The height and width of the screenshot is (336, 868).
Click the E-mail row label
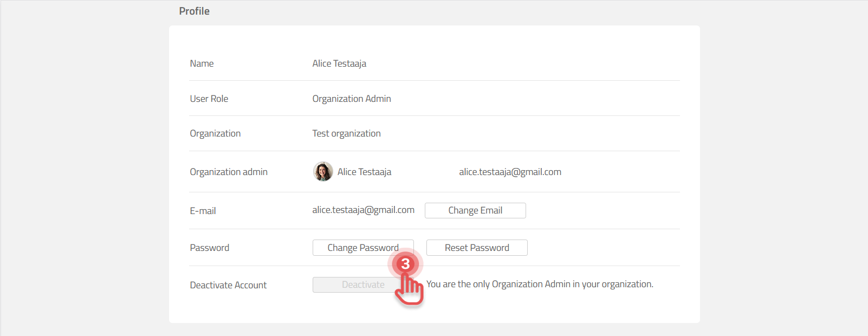tap(203, 211)
